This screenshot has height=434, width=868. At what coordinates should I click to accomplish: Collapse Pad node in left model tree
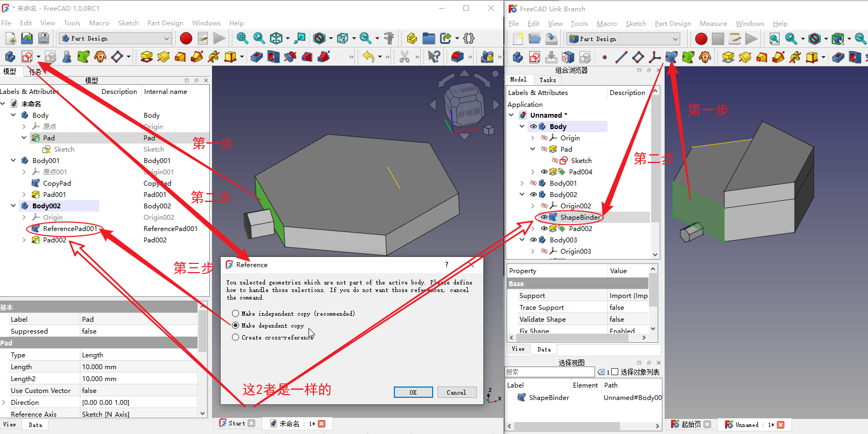pyautogui.click(x=24, y=138)
